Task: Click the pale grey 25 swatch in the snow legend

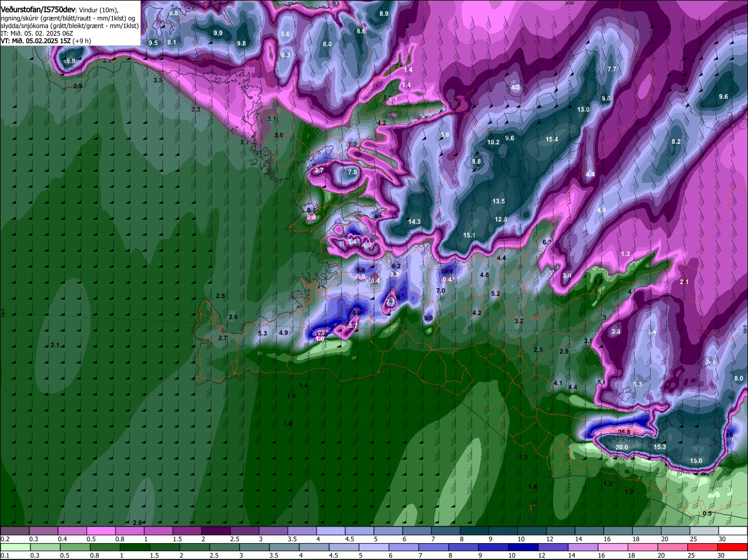Action: coord(705,531)
